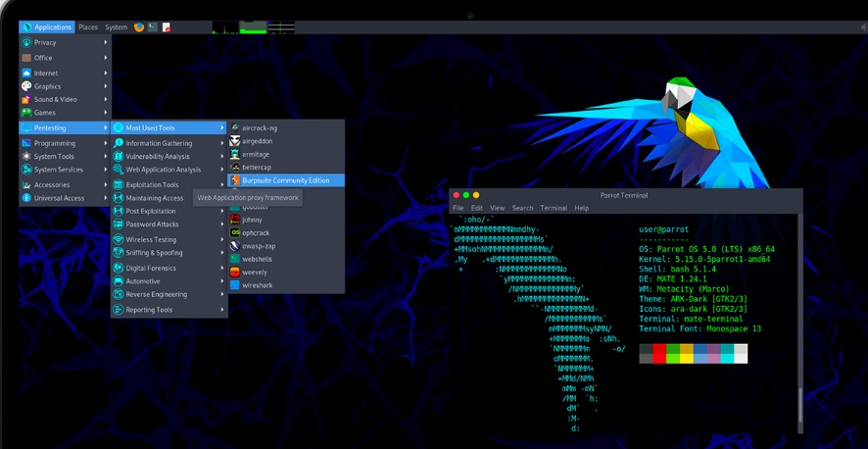Click the Parrot Terminal title bar
868x449 pixels.
coord(626,195)
